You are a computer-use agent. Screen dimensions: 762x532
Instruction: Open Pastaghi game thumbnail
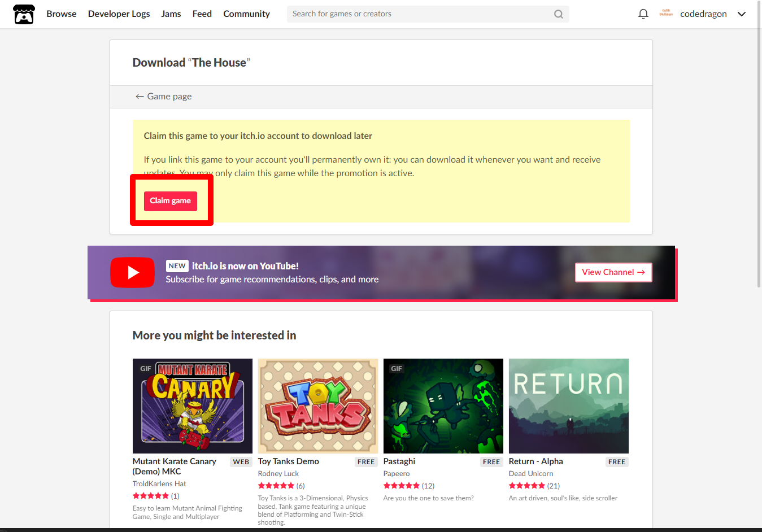click(x=443, y=406)
